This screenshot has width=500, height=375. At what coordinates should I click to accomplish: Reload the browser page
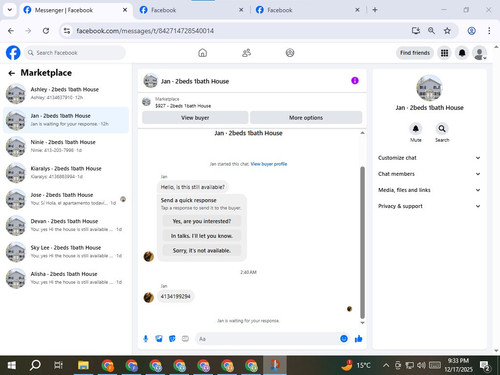pos(46,31)
